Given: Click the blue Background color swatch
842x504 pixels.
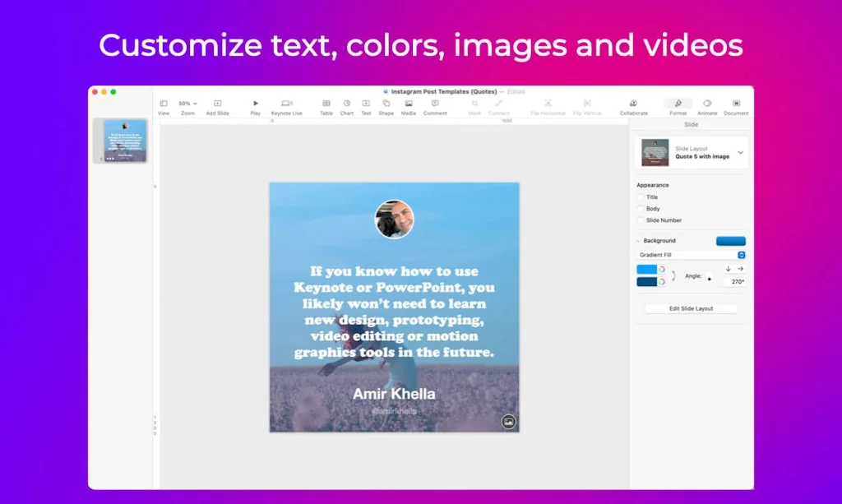Looking at the screenshot, I should (x=731, y=239).
